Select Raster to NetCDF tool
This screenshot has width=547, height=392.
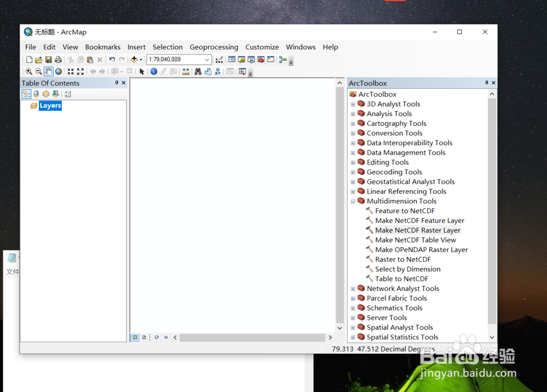403,260
